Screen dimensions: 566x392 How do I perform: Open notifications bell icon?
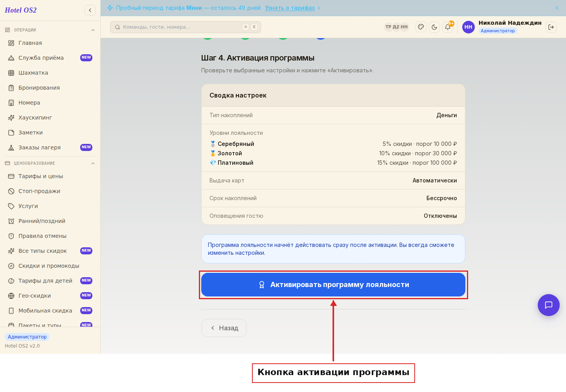448,27
